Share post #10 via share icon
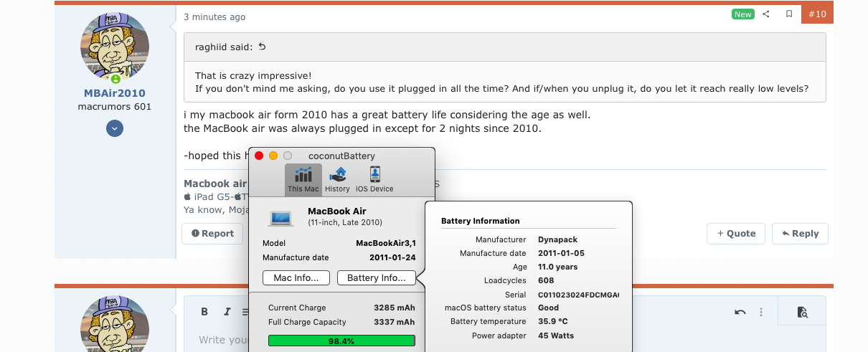 pyautogui.click(x=766, y=14)
